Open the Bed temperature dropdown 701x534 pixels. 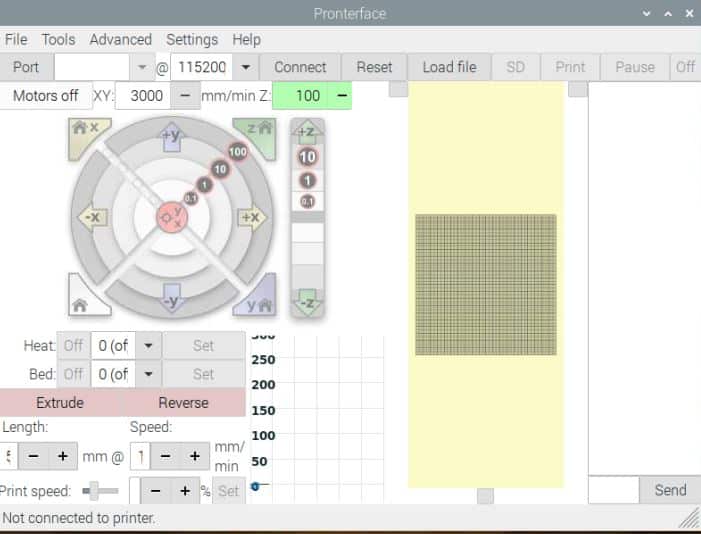[x=148, y=374]
